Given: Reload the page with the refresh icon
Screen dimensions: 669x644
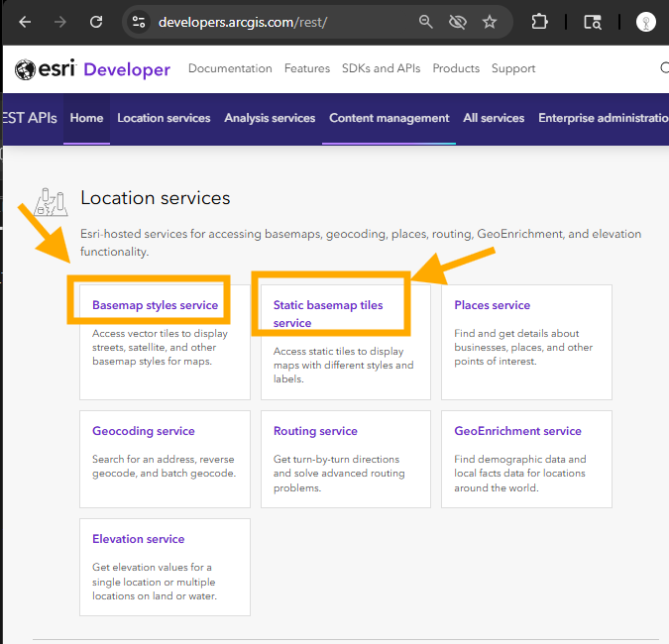Looking at the screenshot, I should click(96, 22).
